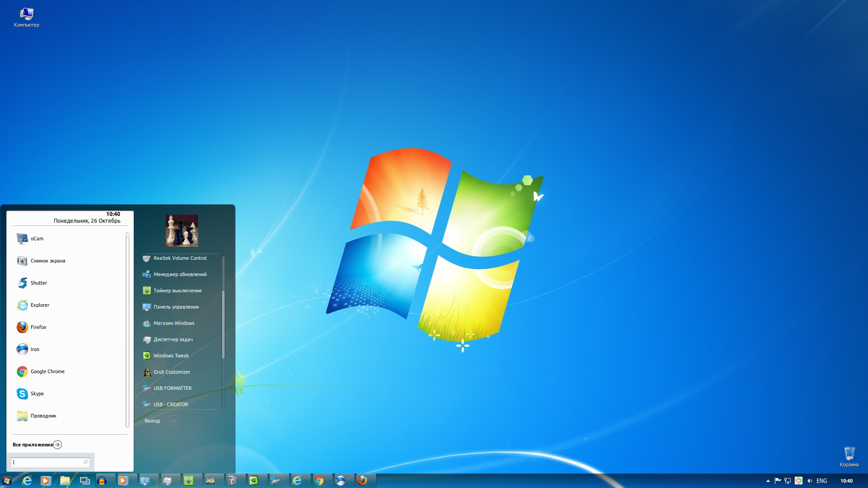Click the Выход button
The height and width of the screenshot is (488, 868).
(152, 421)
